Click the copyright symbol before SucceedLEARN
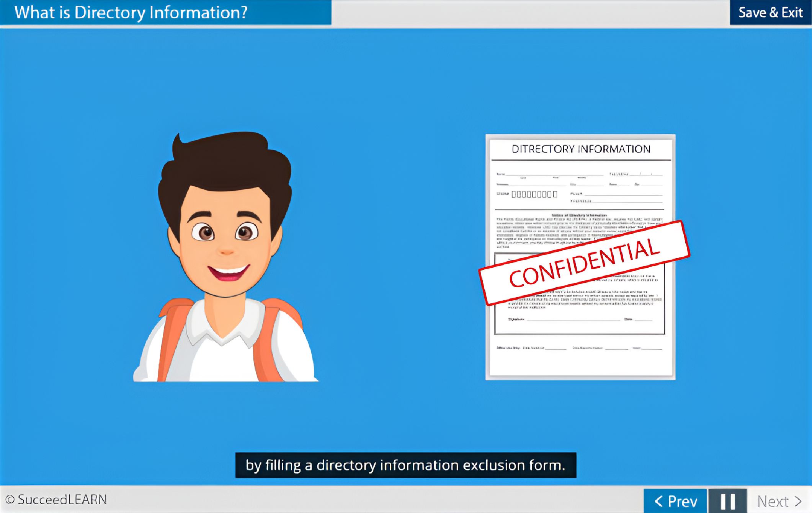812x513 pixels. coord(10,500)
